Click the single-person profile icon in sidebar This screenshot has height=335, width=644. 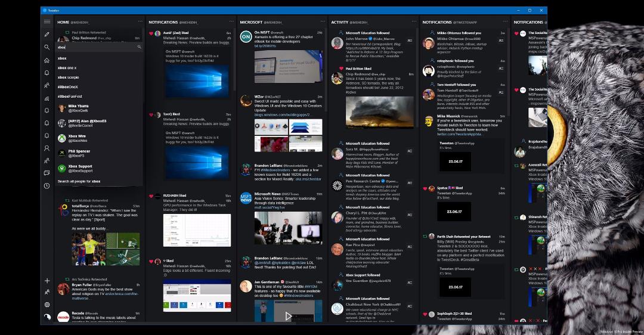(x=47, y=148)
